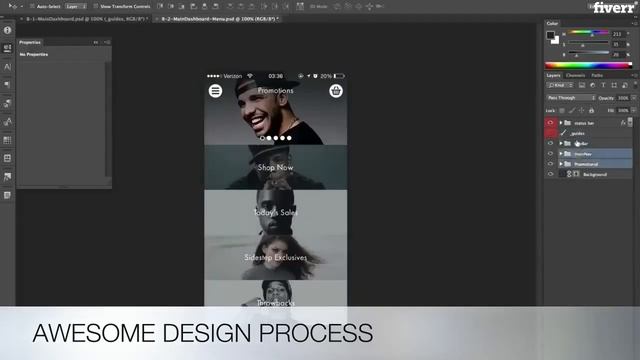
Task: Expand the Promotional layer group
Action: click(561, 164)
